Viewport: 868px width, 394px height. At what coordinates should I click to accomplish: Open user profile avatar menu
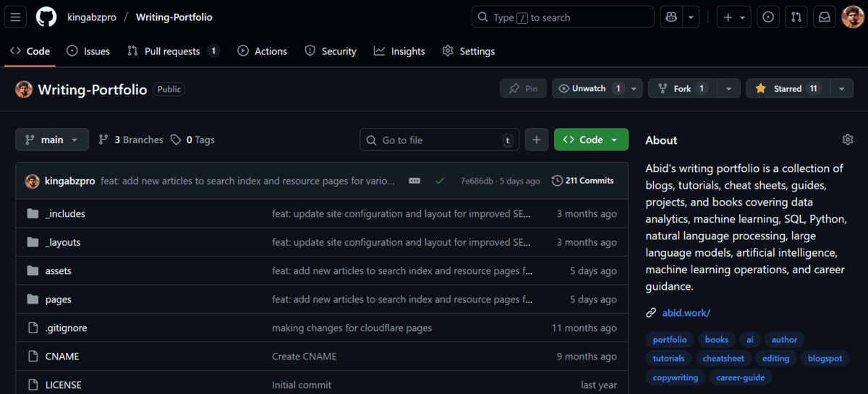852,17
